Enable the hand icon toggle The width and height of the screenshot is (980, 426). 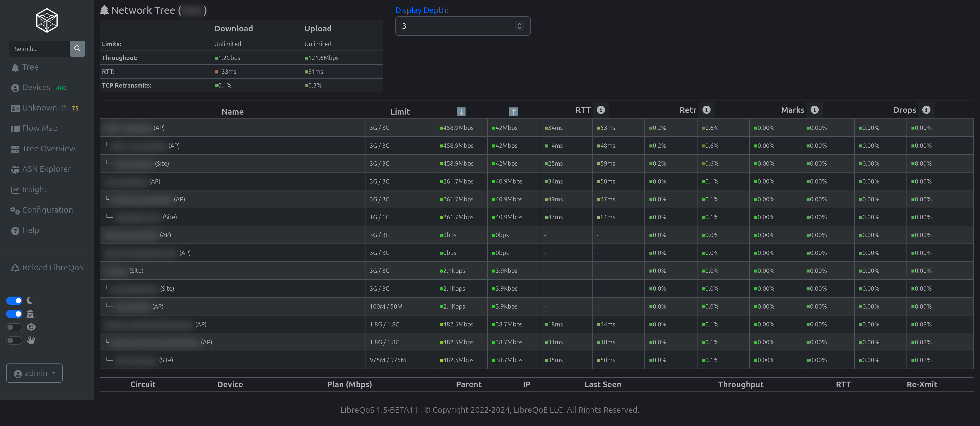click(14, 340)
